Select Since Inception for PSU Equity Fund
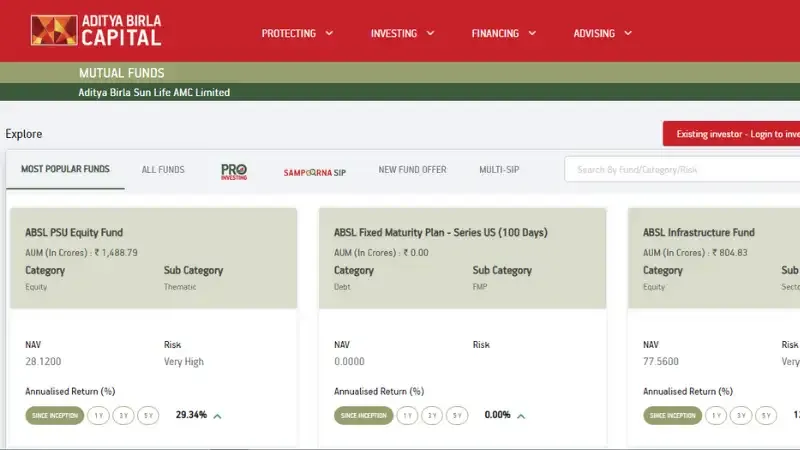The image size is (800, 450). (55, 415)
